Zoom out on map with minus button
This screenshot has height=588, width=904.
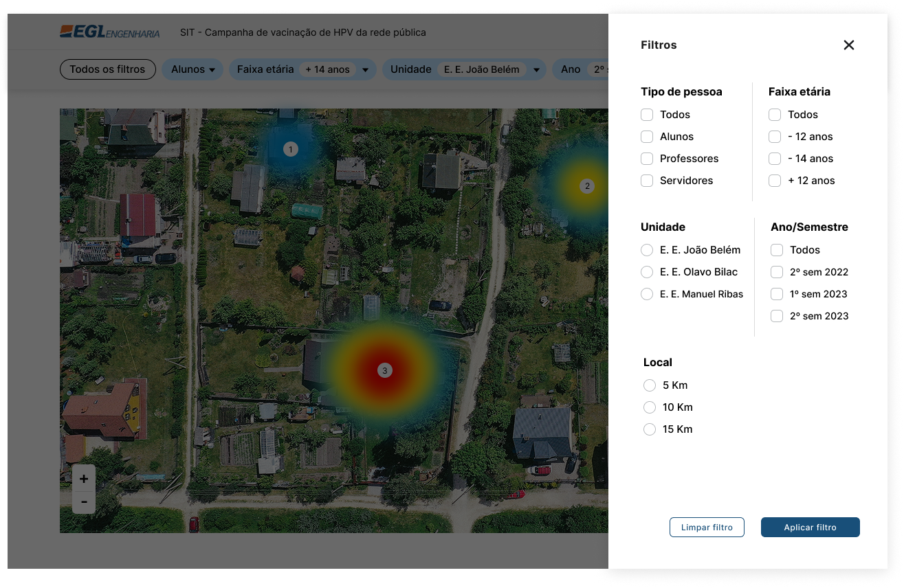(x=84, y=502)
